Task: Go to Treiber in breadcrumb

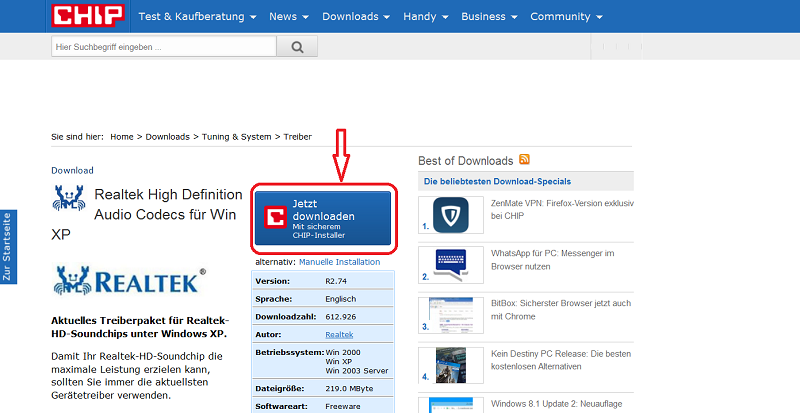Action: (x=297, y=137)
